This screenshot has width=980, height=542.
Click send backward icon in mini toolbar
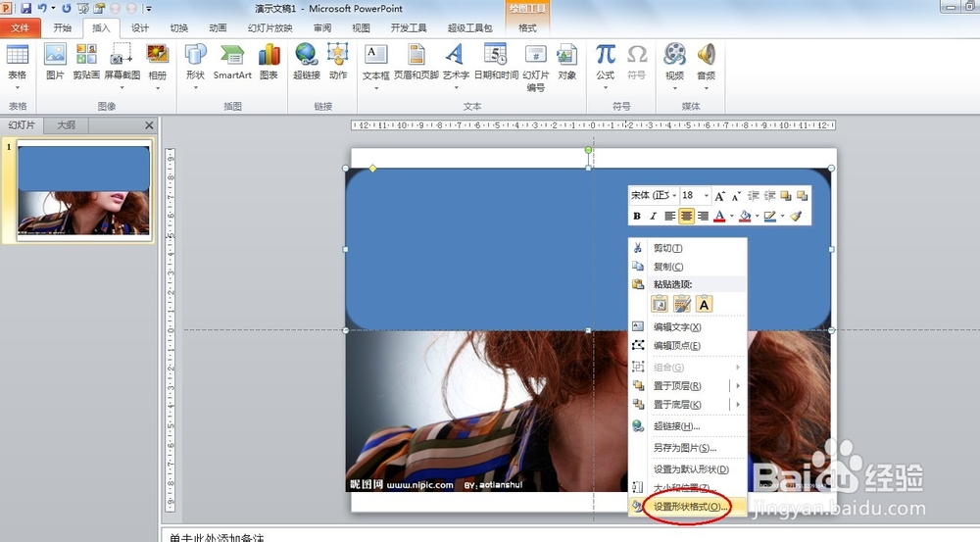coord(802,196)
